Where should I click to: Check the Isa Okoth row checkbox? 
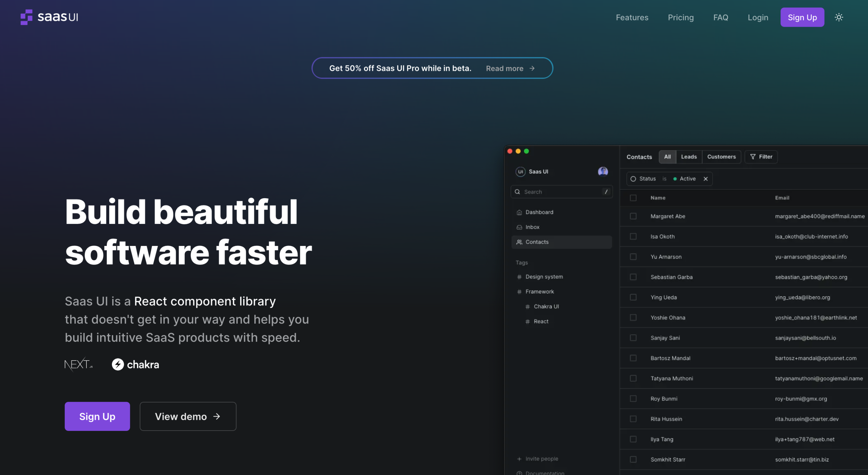point(633,236)
